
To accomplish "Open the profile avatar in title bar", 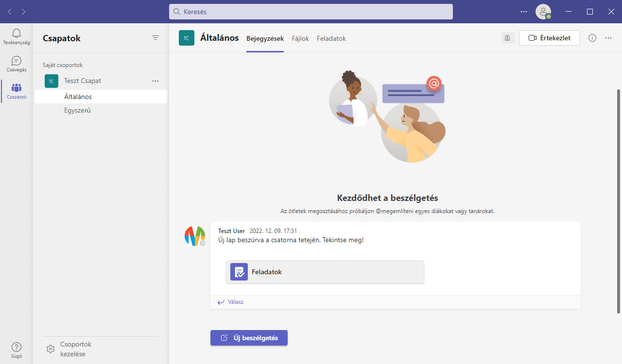I will pyautogui.click(x=543, y=12).
